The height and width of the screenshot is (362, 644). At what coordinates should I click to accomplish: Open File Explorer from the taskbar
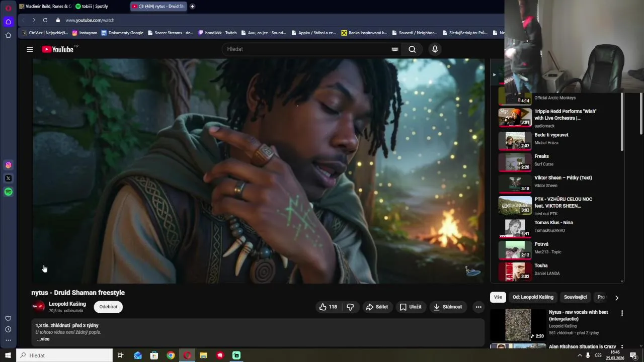coord(203,355)
